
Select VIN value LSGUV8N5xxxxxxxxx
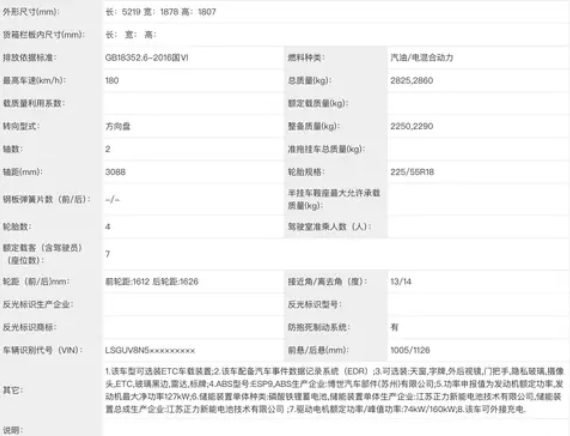[x=150, y=350]
